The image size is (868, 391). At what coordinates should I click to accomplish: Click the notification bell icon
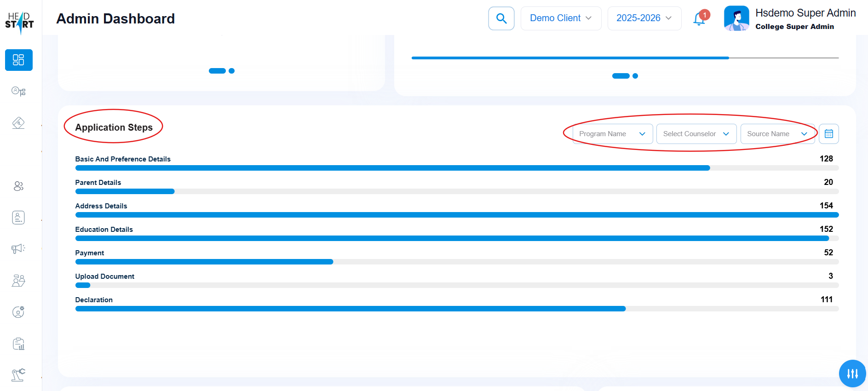[x=699, y=18]
